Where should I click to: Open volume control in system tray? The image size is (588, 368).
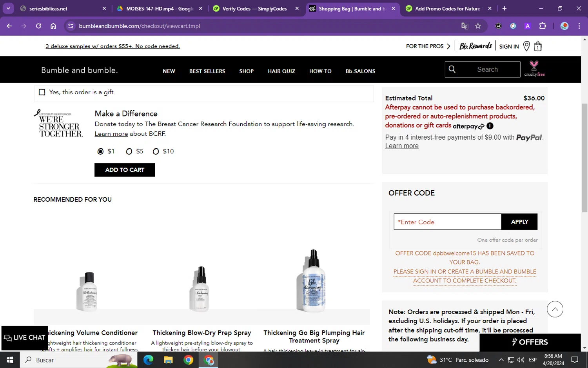click(x=521, y=360)
